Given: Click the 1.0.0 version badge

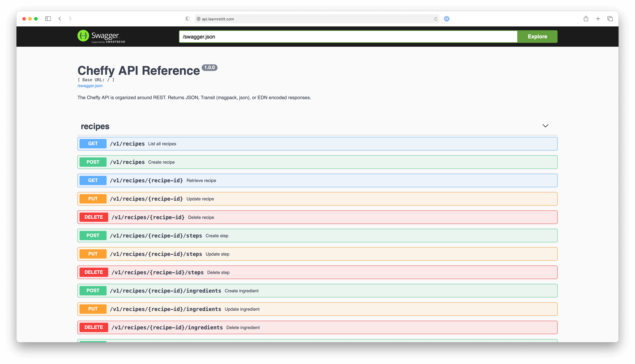Looking at the screenshot, I should click(210, 68).
